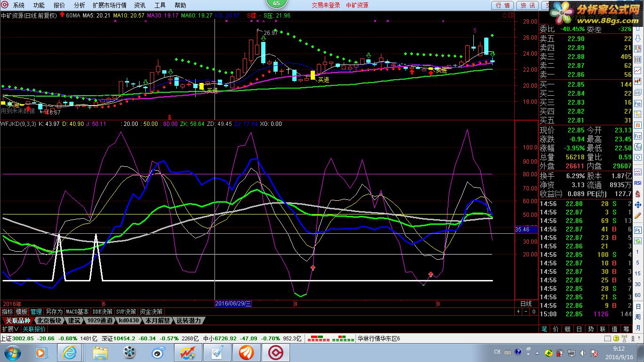Click the 2016/06/29 date marker on timeline
The image size is (644, 362).
coord(233,304)
